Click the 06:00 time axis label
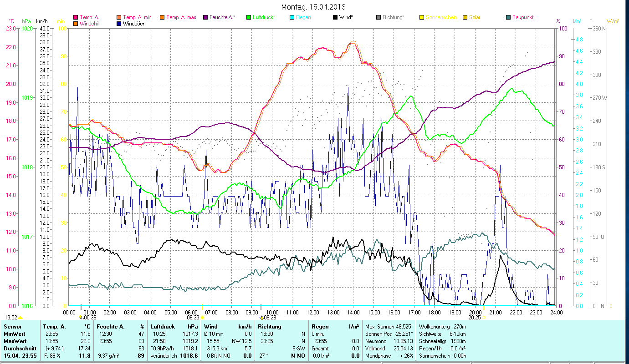The image size is (629, 364). click(x=191, y=312)
